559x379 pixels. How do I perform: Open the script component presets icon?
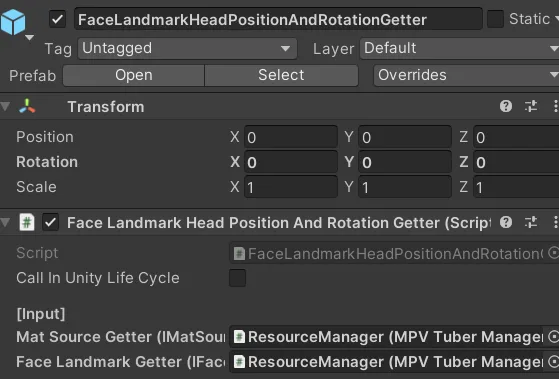(x=531, y=222)
